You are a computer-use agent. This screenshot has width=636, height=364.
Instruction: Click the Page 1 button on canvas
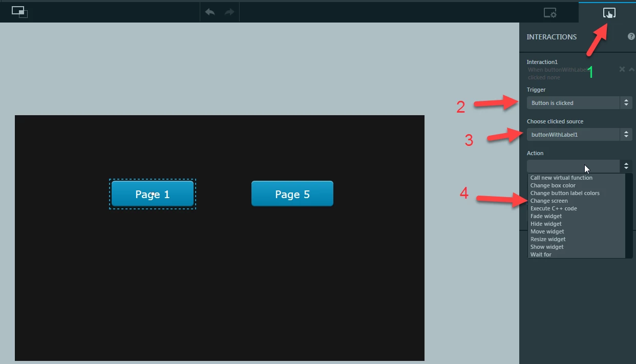[x=153, y=194]
